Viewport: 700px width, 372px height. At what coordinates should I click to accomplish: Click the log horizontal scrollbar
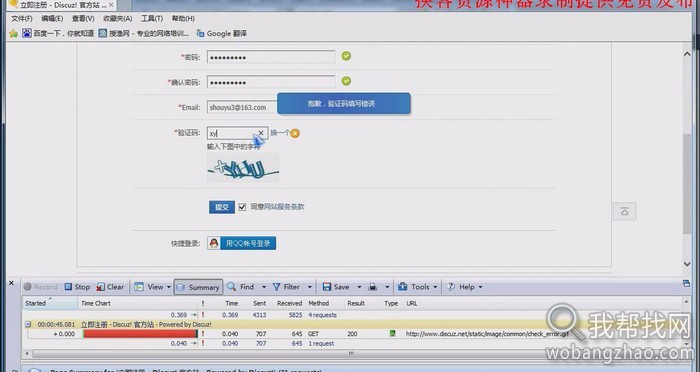pyautogui.click(x=352, y=353)
